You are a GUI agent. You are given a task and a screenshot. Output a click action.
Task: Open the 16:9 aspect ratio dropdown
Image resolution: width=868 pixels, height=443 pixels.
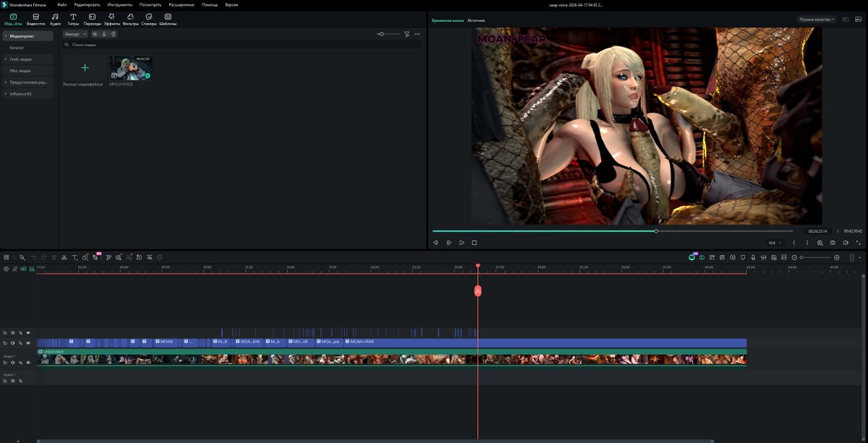click(775, 243)
